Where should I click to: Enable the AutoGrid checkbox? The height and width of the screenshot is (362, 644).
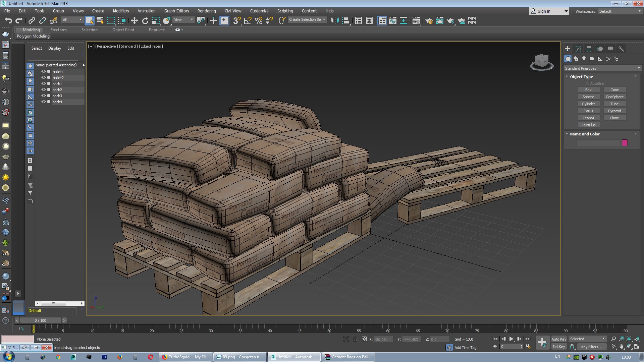587,83
